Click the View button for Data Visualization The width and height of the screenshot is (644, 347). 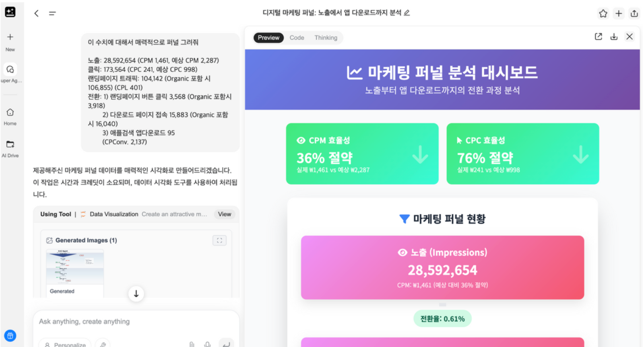point(224,214)
